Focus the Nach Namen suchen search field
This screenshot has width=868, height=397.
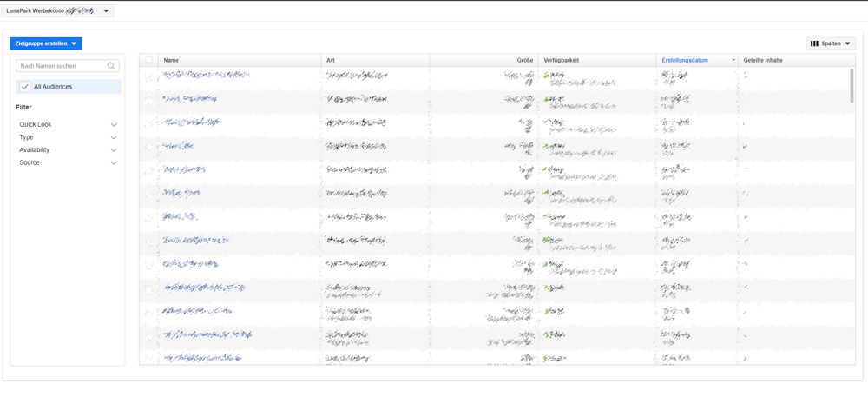[68, 66]
